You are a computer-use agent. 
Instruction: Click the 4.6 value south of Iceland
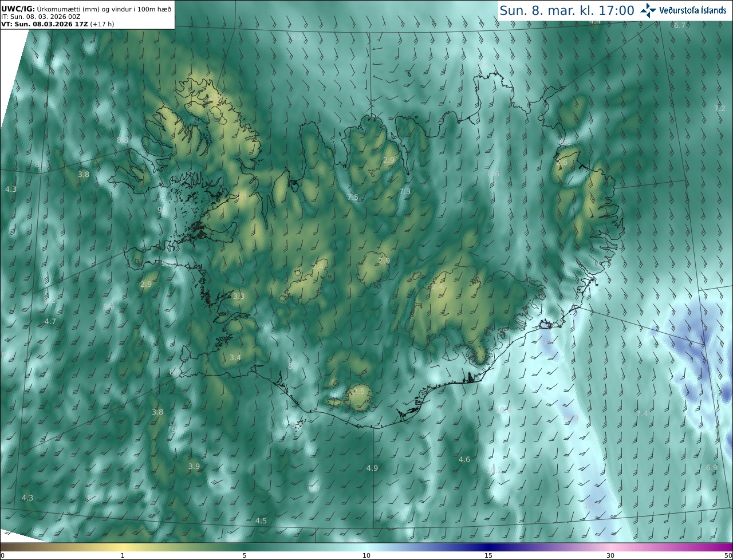click(x=464, y=460)
